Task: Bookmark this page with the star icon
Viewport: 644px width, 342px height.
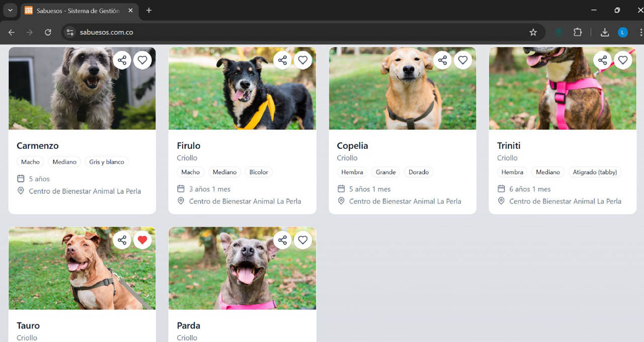Action: point(533,32)
